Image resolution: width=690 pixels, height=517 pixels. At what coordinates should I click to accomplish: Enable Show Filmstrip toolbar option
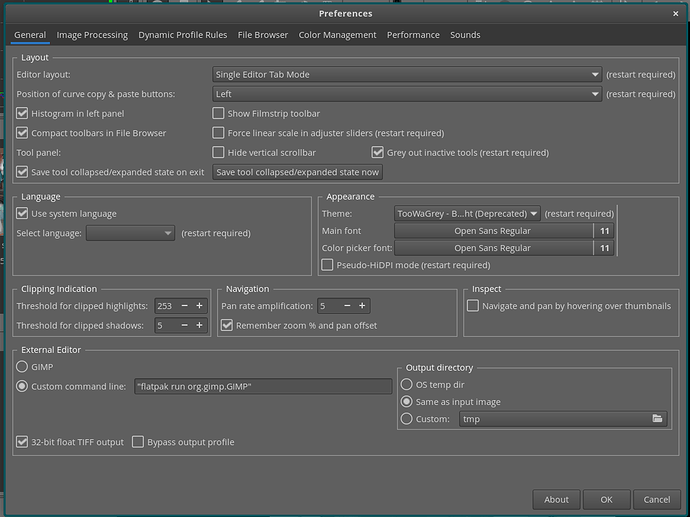click(x=219, y=114)
